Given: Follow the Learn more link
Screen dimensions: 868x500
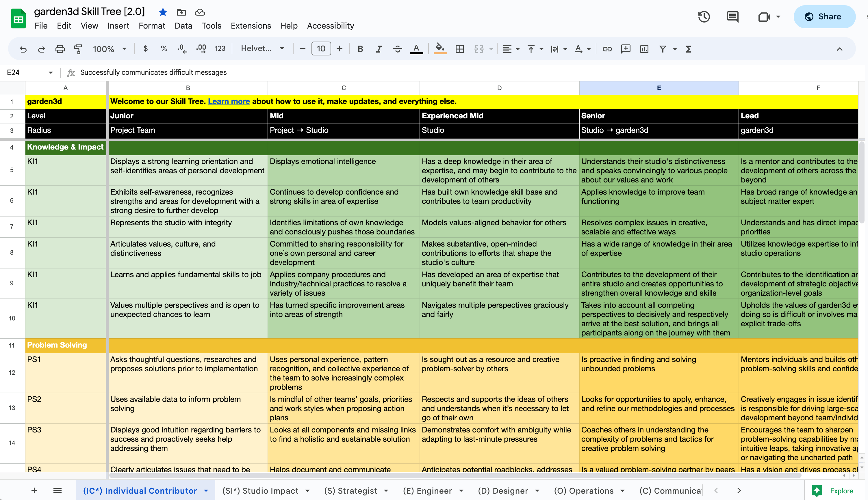Looking at the screenshot, I should tap(229, 101).
